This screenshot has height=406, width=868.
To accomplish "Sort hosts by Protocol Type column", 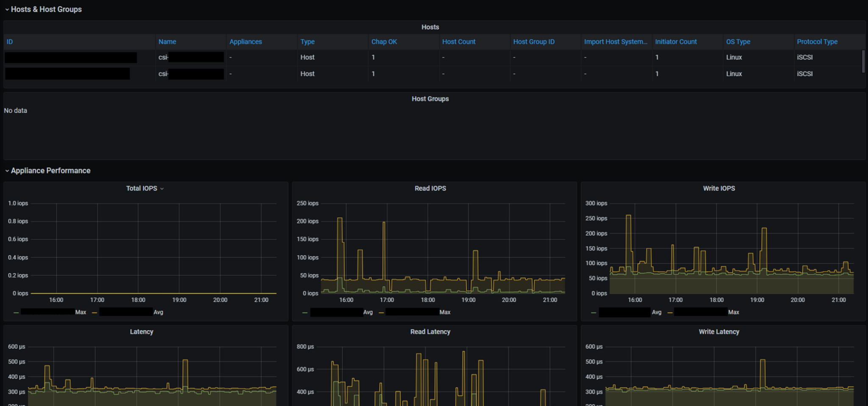I will [817, 42].
